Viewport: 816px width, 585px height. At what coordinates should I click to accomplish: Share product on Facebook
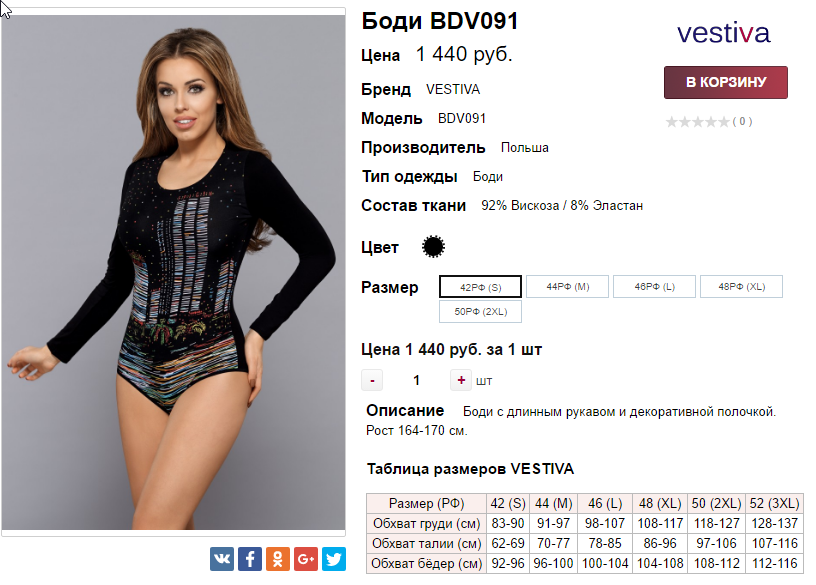pyautogui.click(x=250, y=559)
